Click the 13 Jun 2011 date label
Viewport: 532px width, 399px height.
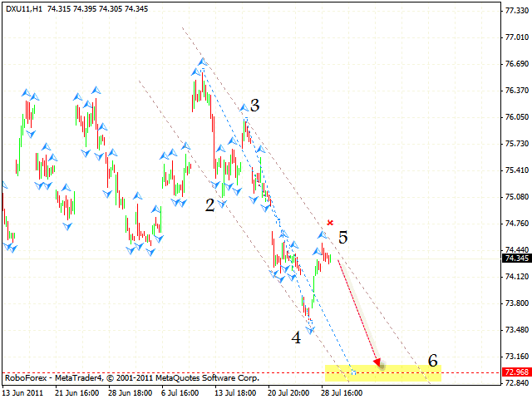click(x=23, y=390)
